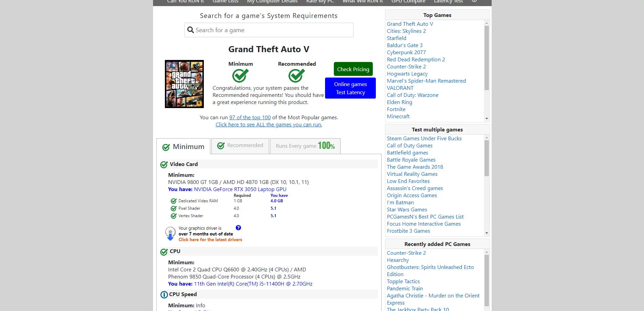Viewport: 644px width, 311px height.
Task: Open Steam Games Under Five Bucks list
Action: coord(424,139)
